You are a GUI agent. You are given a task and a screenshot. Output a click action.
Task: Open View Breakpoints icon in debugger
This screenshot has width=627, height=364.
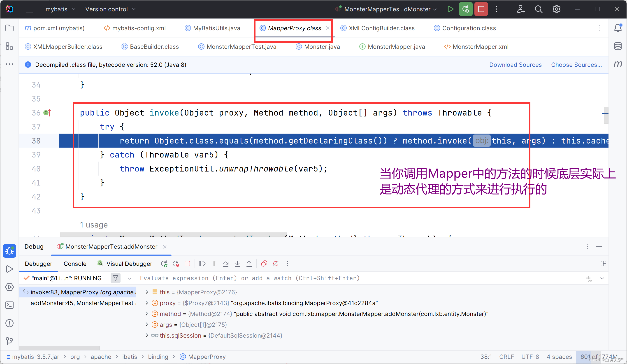(x=264, y=264)
